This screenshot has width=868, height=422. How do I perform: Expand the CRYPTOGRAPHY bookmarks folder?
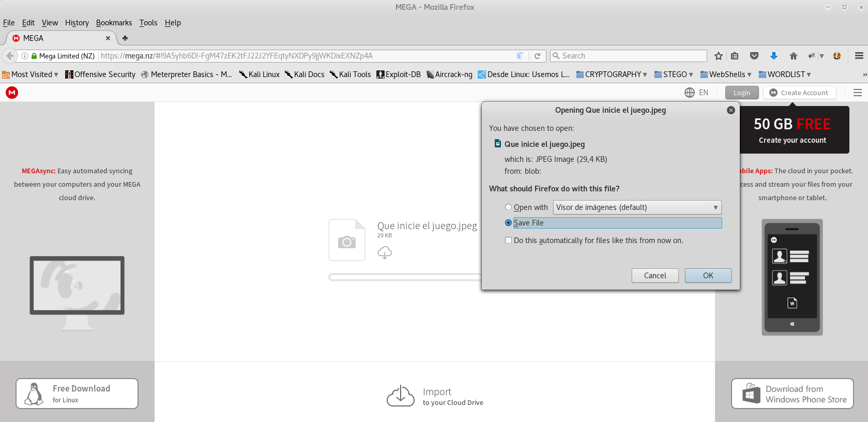[x=612, y=74]
